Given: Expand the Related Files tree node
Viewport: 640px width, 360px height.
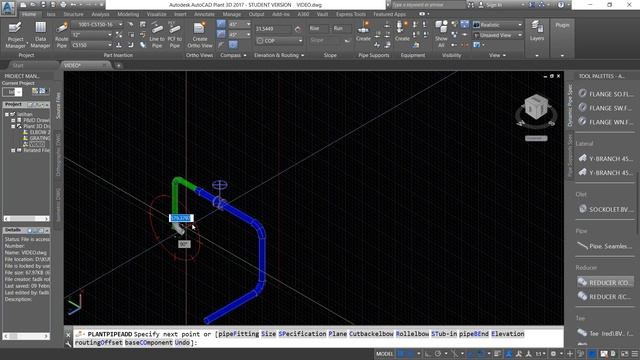Looking at the screenshot, I should coord(13,150).
